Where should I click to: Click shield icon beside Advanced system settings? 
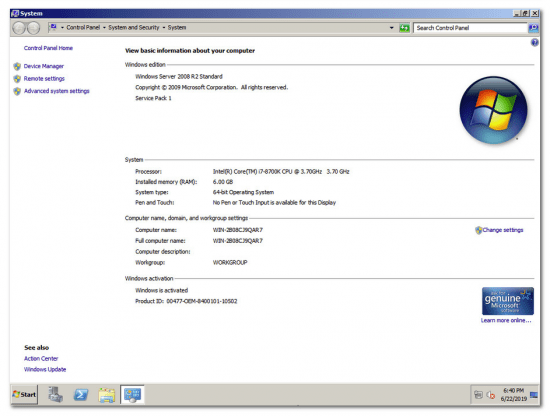click(x=17, y=91)
